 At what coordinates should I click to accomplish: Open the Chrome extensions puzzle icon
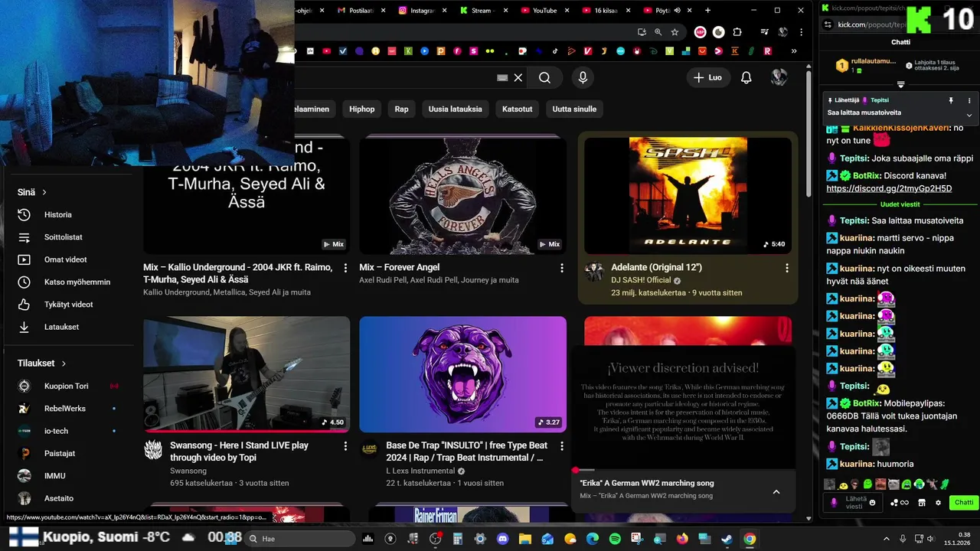coord(737,32)
